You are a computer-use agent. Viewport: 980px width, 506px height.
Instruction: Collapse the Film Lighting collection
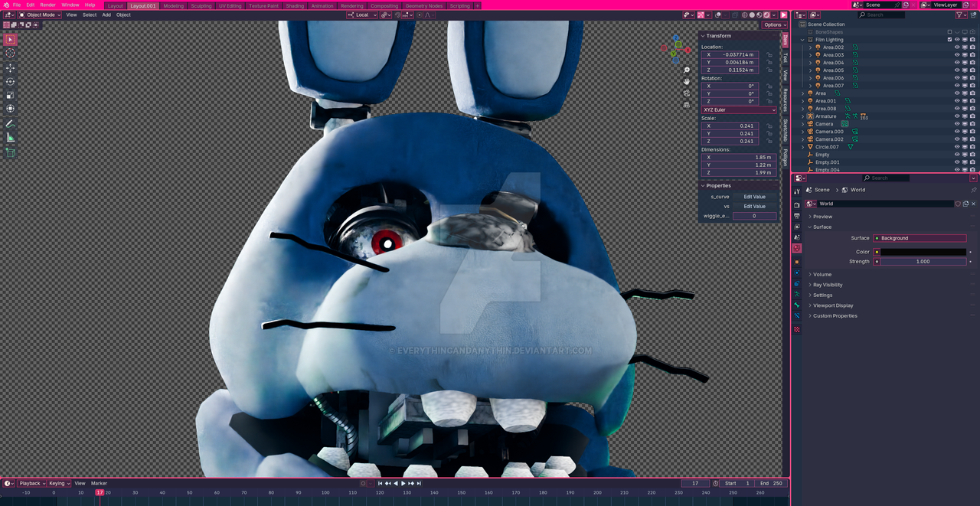point(802,40)
